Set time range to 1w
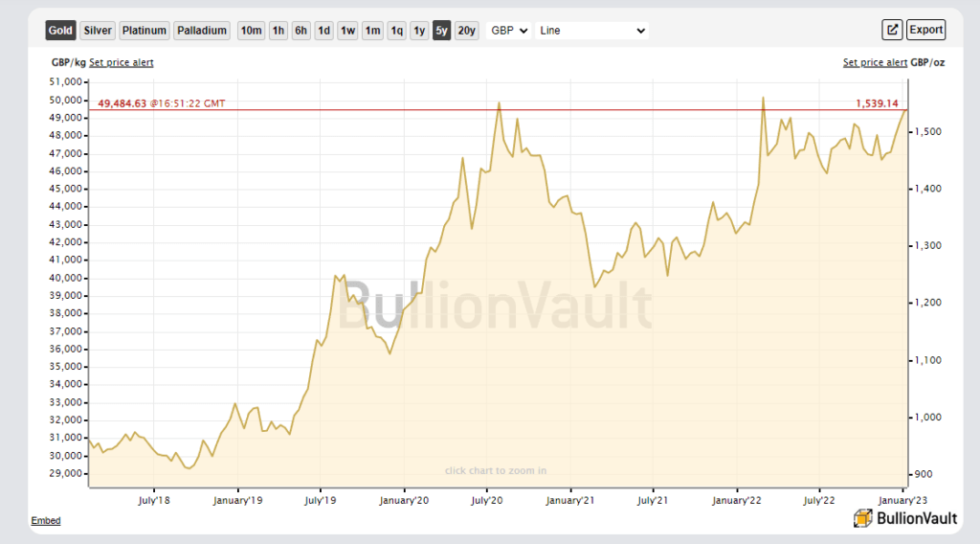980x544 pixels. 347,30
